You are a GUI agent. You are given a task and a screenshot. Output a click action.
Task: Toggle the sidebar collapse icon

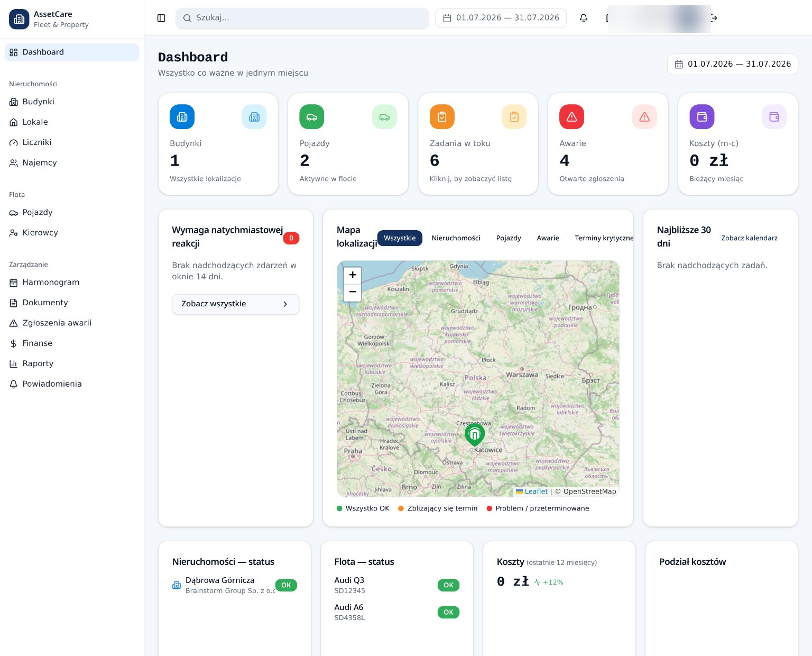click(161, 18)
